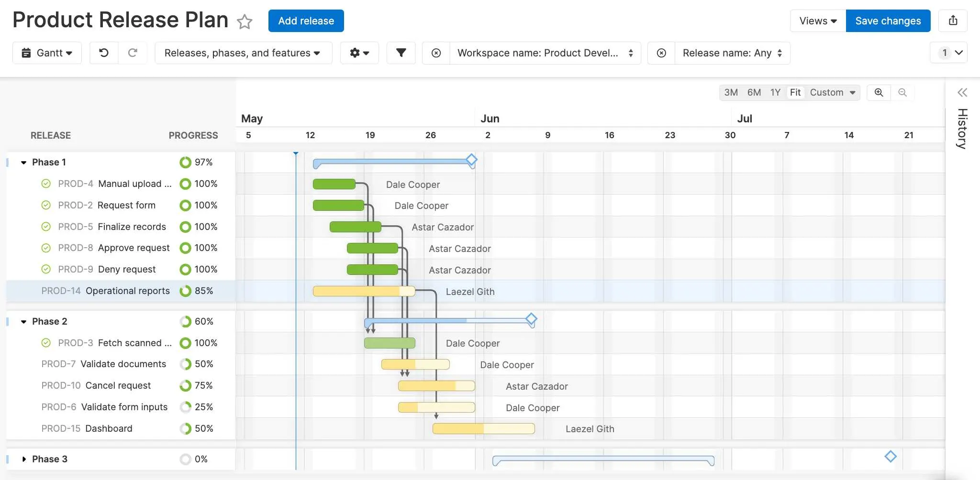Collapse the Phase 1 section

tap(24, 162)
